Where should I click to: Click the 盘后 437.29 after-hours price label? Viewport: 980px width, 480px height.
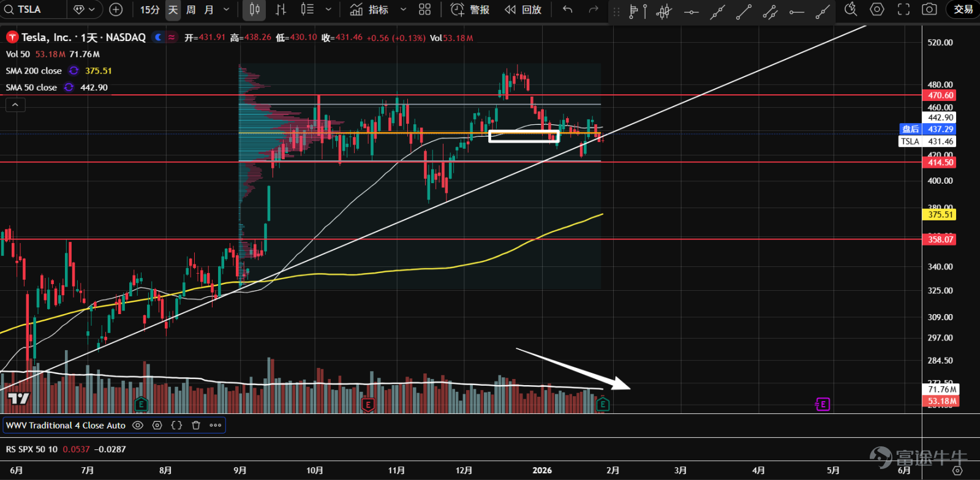pos(927,129)
